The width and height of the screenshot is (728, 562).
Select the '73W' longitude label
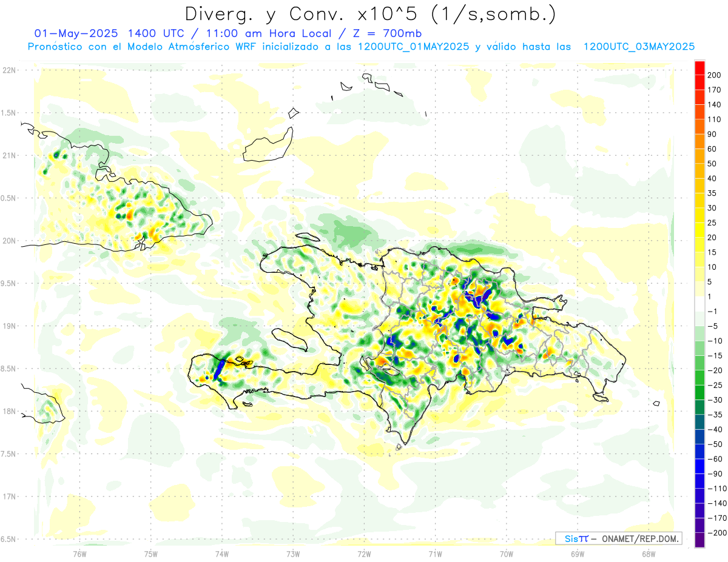tap(293, 554)
